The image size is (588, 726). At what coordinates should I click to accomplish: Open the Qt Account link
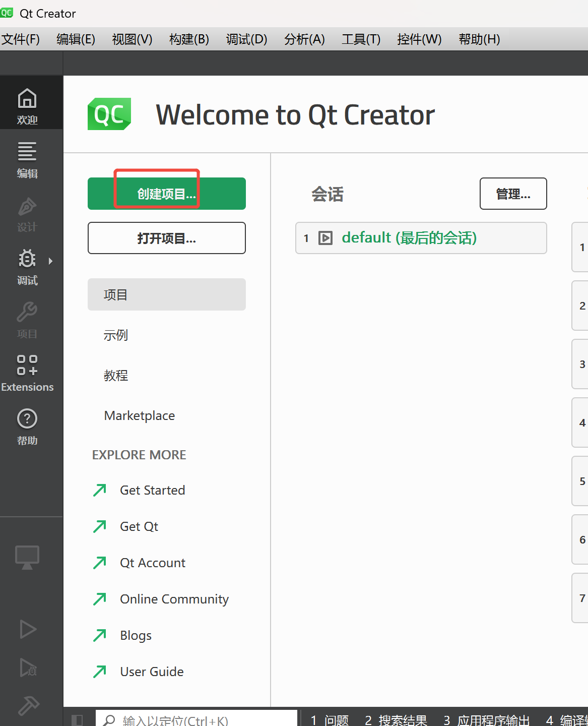coord(153,563)
